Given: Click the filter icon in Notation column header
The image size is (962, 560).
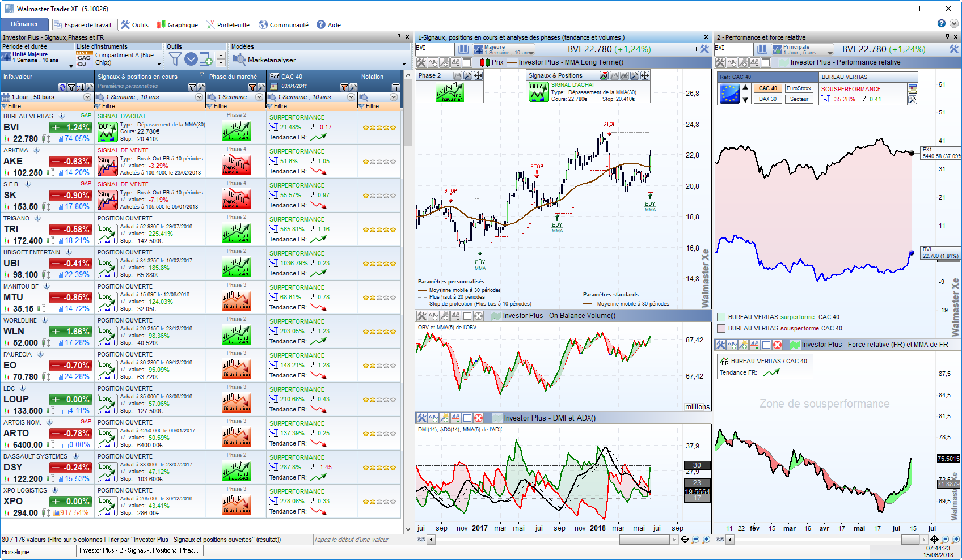Looking at the screenshot, I should pos(396,87).
